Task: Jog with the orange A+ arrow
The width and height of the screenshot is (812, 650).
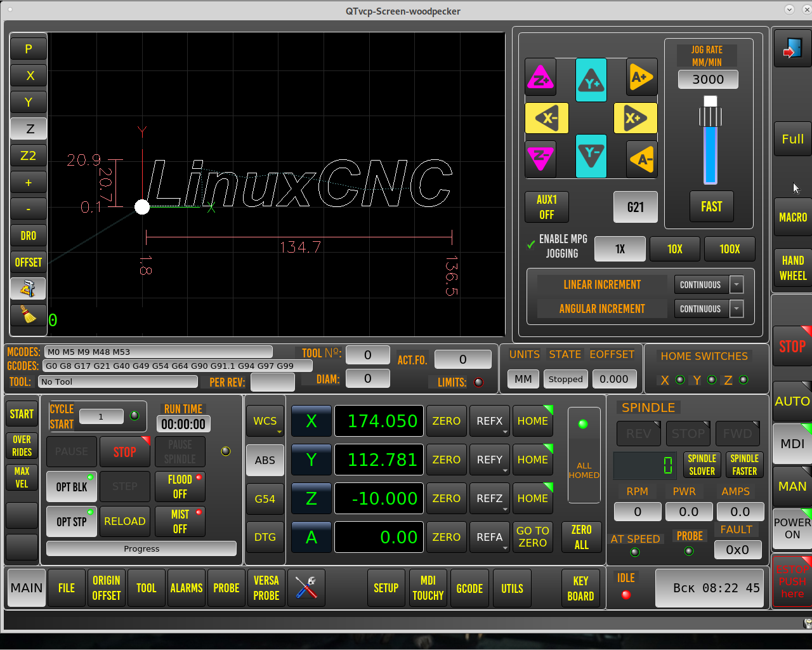Action: (x=642, y=77)
